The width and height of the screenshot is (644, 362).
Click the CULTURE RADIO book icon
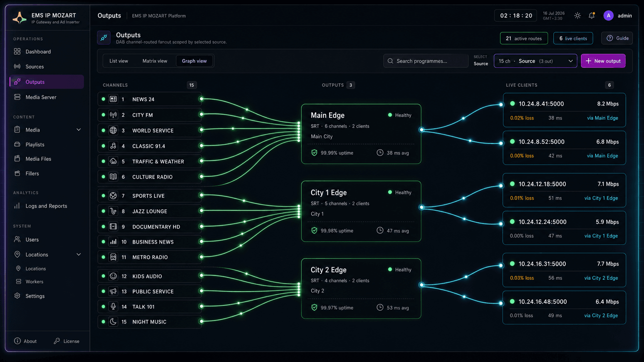[x=113, y=177]
